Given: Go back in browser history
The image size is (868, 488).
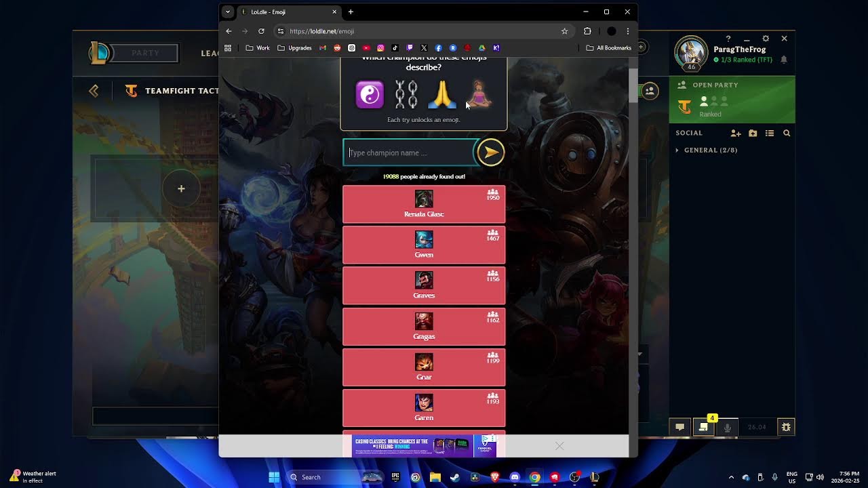Looking at the screenshot, I should [229, 31].
